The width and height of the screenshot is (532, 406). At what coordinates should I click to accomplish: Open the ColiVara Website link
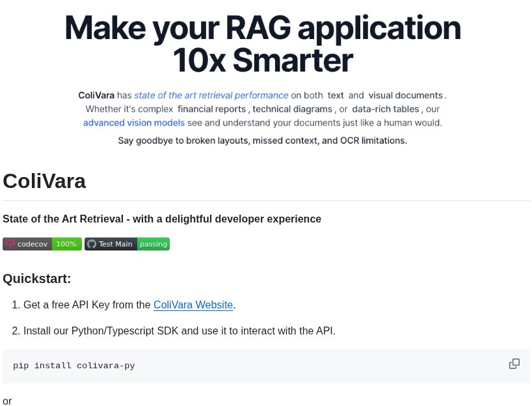[193, 305]
